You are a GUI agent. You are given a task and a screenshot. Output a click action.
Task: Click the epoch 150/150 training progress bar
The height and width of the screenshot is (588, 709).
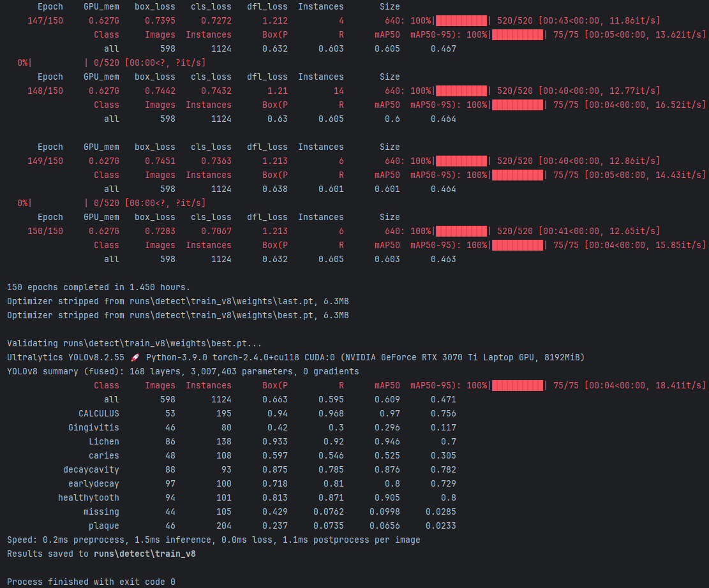tap(461, 231)
